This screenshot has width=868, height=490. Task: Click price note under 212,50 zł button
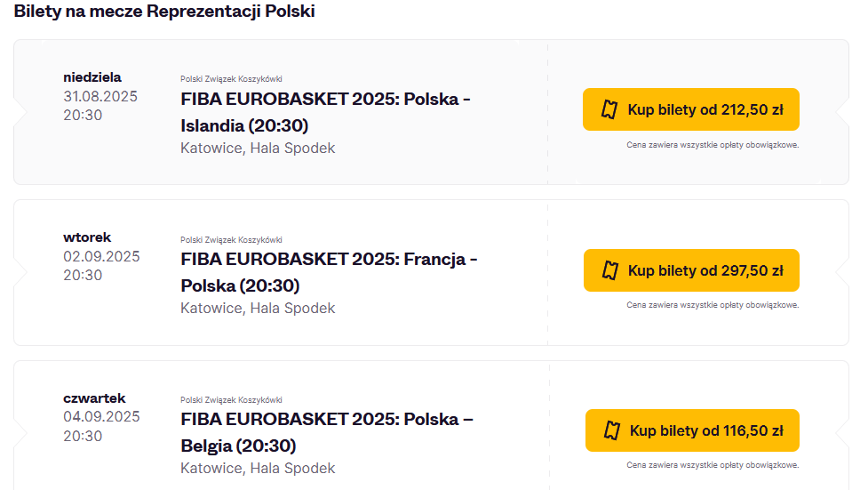click(713, 145)
